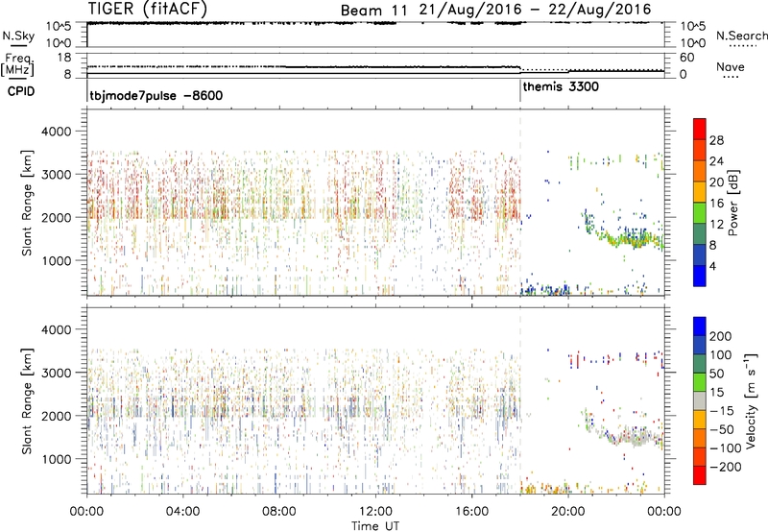The height and width of the screenshot is (532, 768).
Task: Click the '200' tick on the Velocity scale
Action: point(721,336)
